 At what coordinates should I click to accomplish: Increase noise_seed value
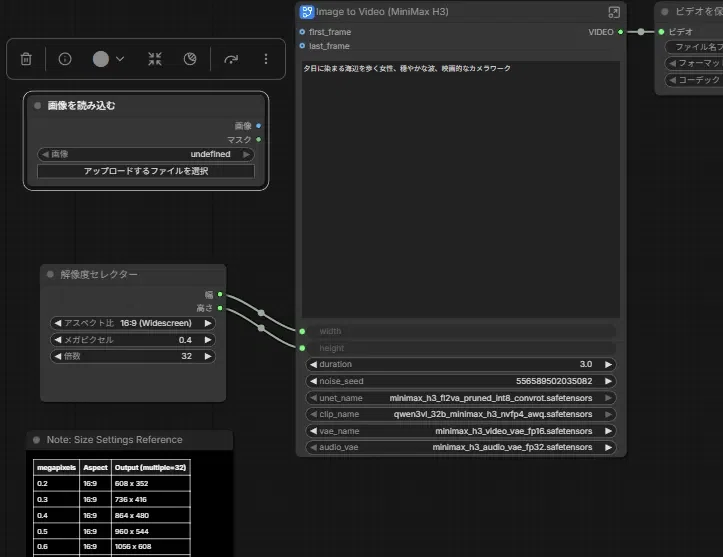click(608, 381)
